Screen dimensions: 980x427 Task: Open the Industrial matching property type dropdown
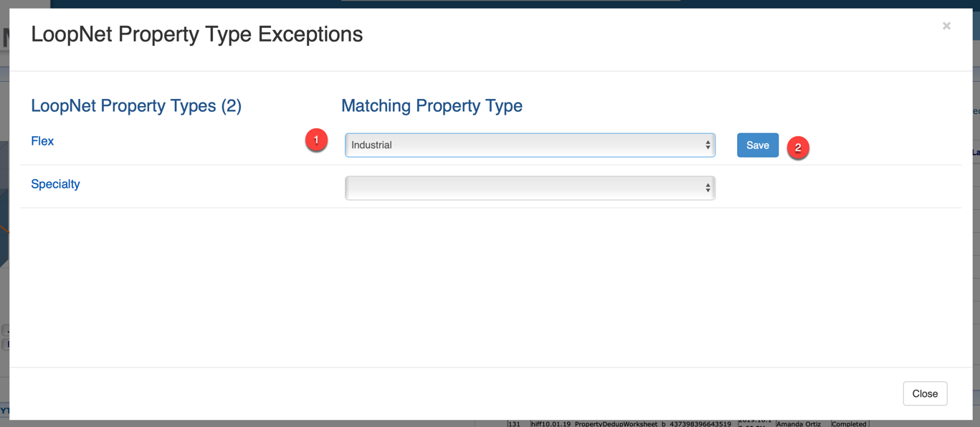point(529,145)
